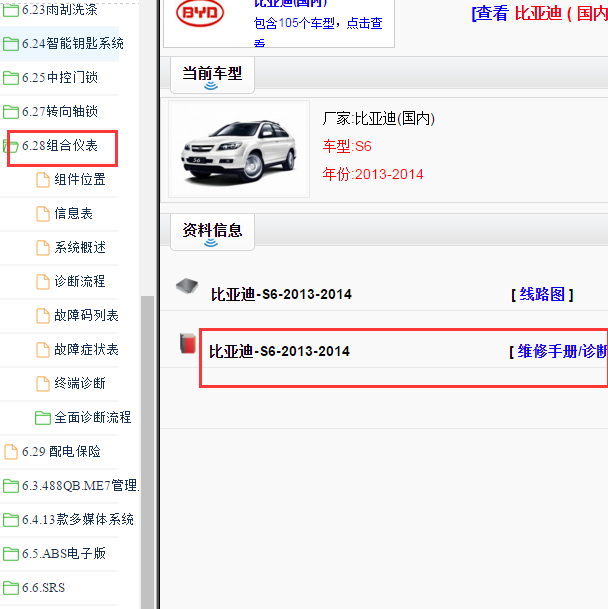Select the 资料信息 tab
Image resolution: width=608 pixels, height=609 pixels.
coord(212,232)
